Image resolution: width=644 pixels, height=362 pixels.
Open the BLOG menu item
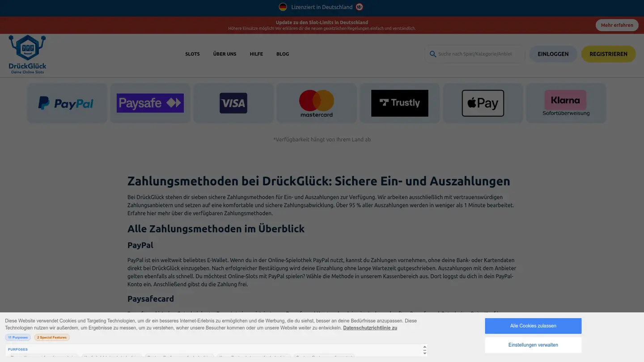tap(283, 54)
